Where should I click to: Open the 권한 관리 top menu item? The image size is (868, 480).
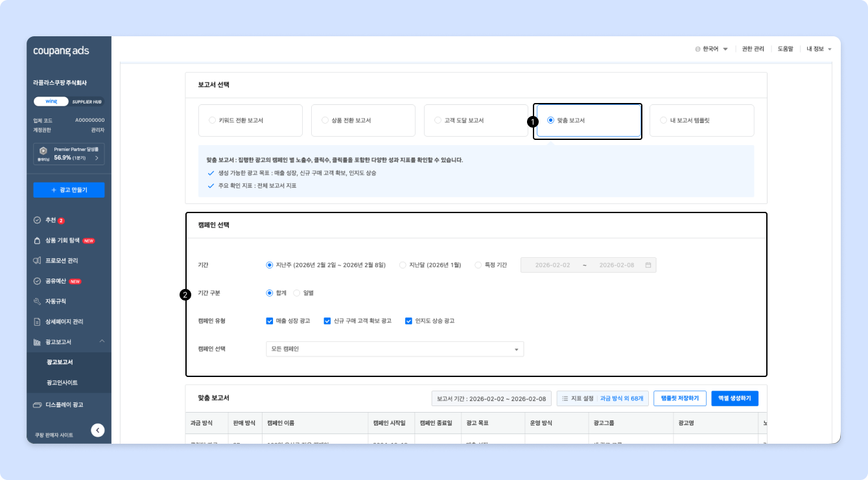pos(753,49)
